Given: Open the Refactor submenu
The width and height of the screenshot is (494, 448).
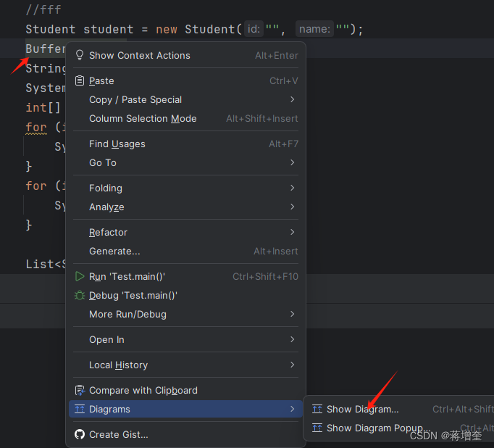Looking at the screenshot, I should 186,233.
